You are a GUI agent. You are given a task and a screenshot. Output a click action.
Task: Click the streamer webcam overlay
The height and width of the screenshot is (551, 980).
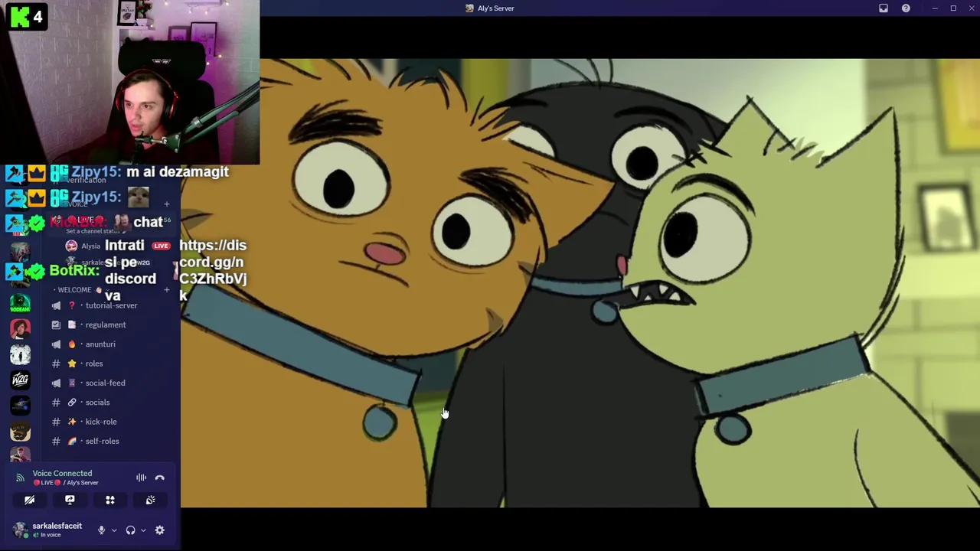point(130,83)
